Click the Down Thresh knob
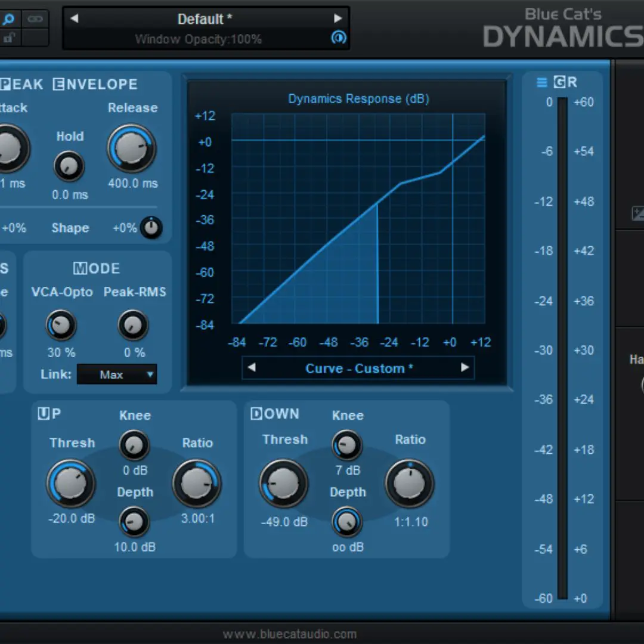Screen dimensions: 644x644 click(x=283, y=484)
